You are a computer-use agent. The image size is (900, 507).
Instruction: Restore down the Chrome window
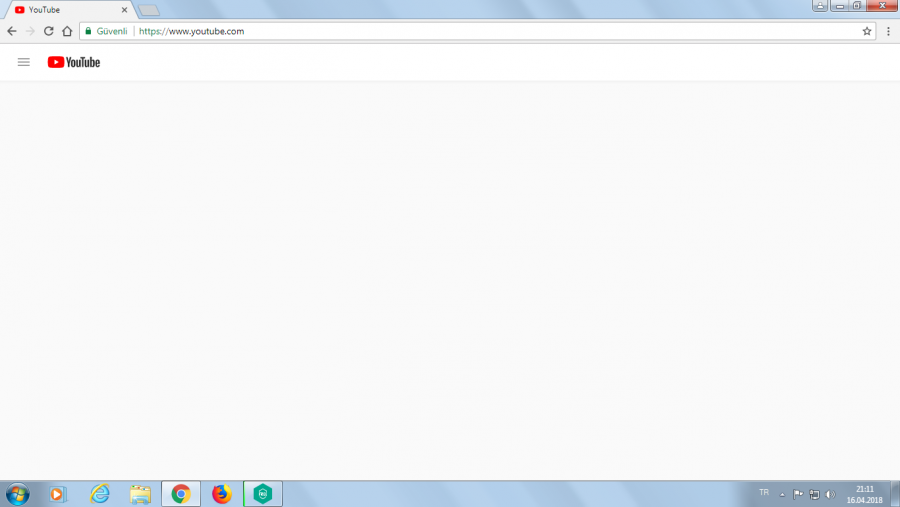coord(856,6)
